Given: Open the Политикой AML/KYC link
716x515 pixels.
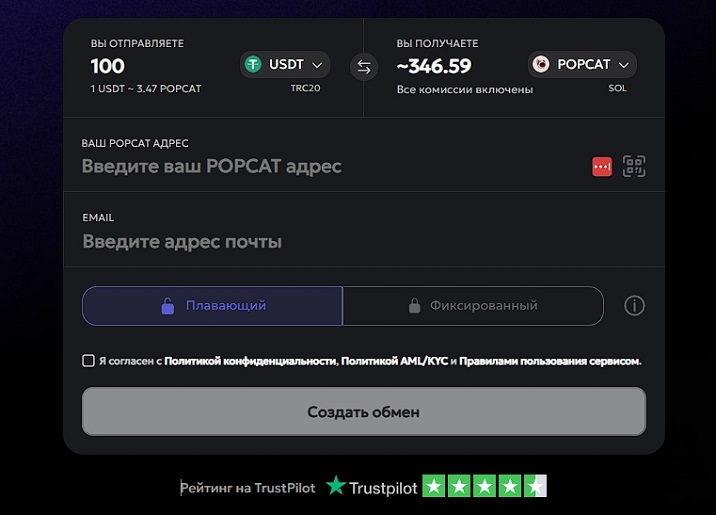Looking at the screenshot, I should click(x=395, y=361).
